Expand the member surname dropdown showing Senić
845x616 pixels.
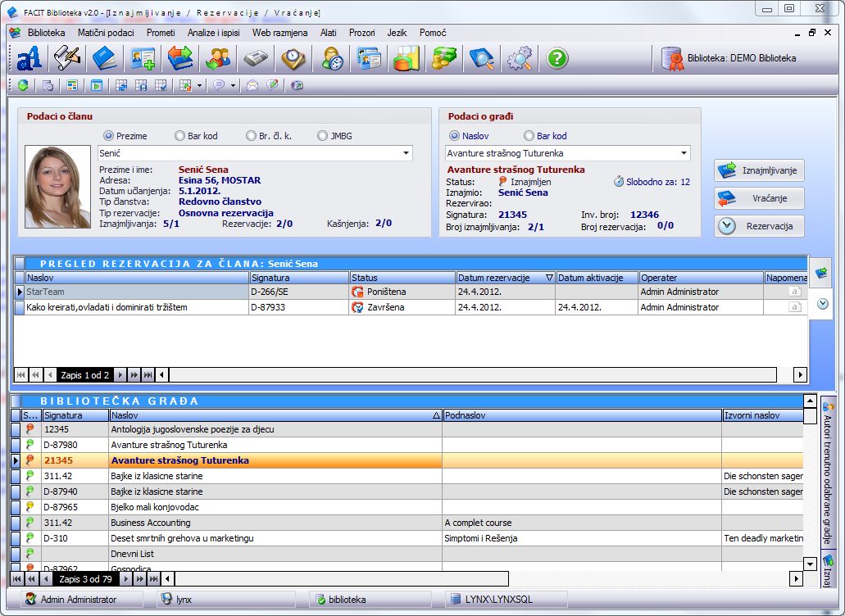pos(407,153)
